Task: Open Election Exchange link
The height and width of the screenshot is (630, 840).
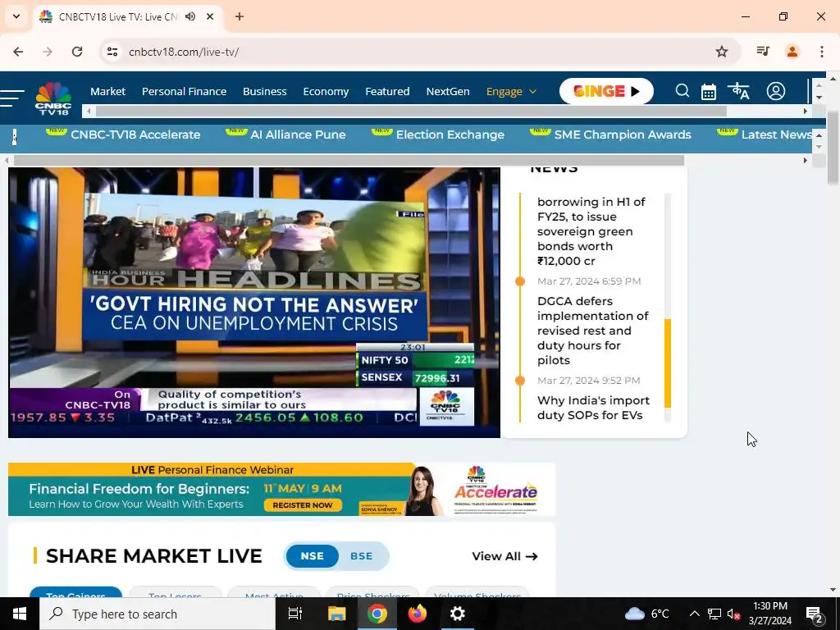Action: click(450, 135)
